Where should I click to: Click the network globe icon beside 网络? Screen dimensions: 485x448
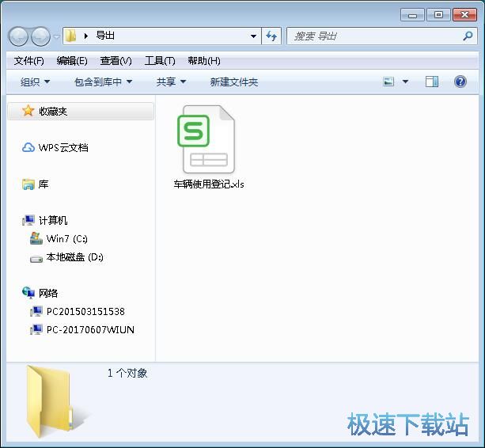click(x=28, y=293)
